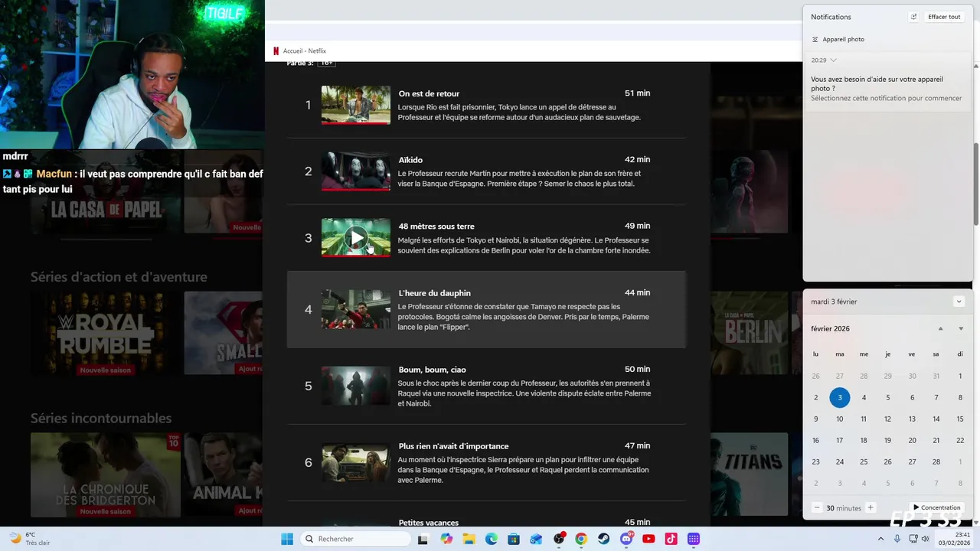Screen dimensions: 980x551
Task: Launch Copilot from the taskbar
Action: 446,539
